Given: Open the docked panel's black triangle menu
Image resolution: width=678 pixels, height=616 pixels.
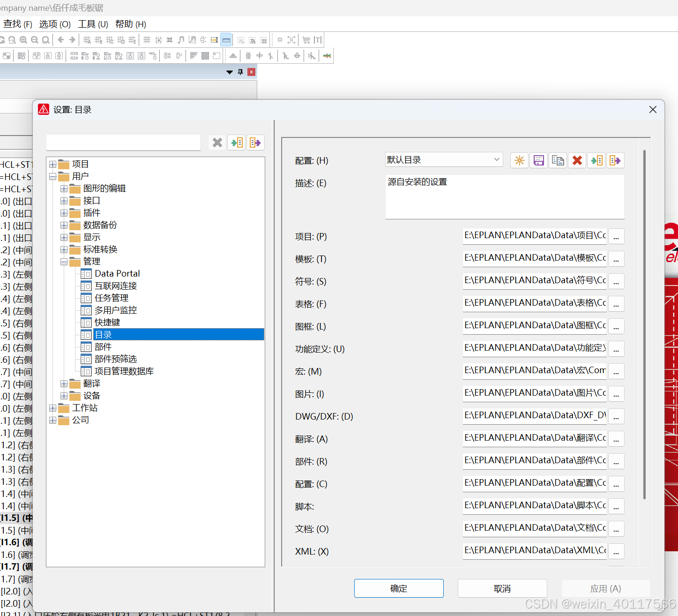Looking at the screenshot, I should [230, 72].
